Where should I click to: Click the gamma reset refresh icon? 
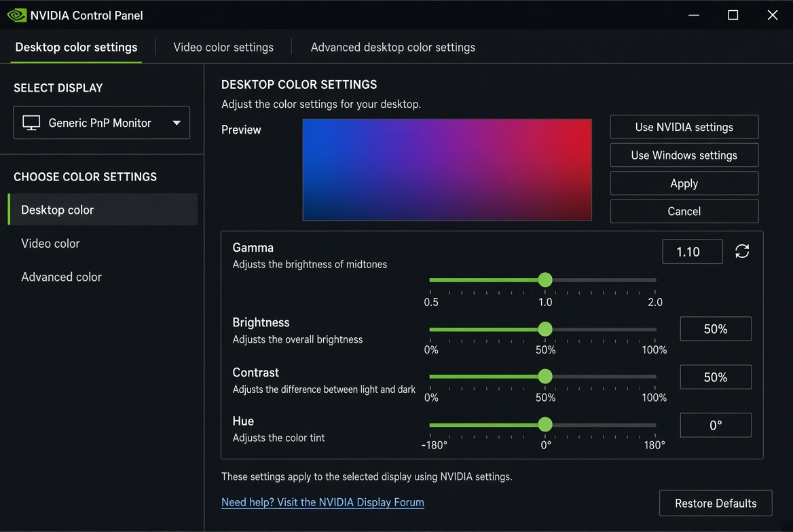(x=742, y=251)
